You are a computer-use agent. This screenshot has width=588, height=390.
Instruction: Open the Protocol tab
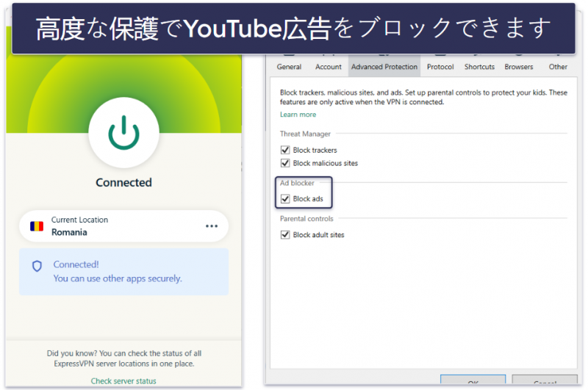point(440,67)
